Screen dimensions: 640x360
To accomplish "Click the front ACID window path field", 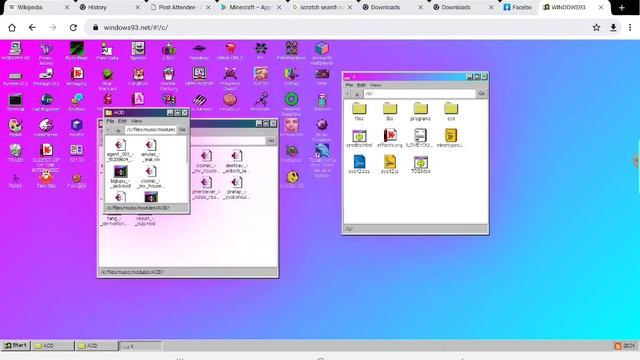I will pos(151,130).
